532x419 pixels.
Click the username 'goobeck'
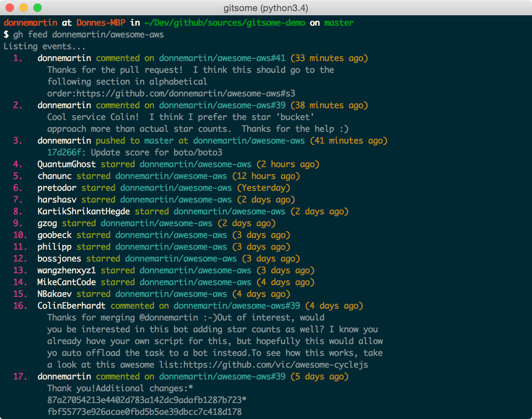(55, 235)
